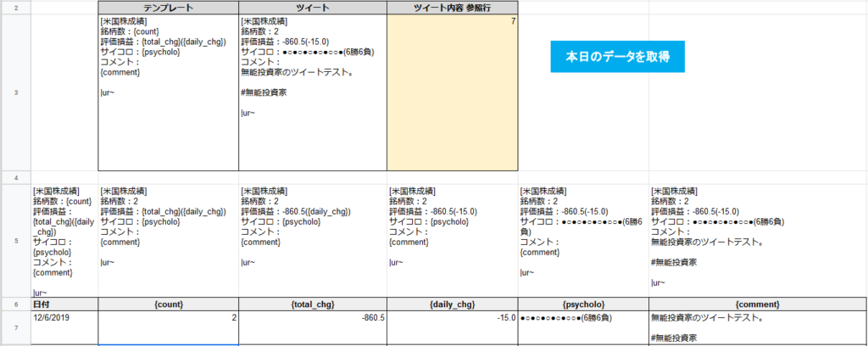This screenshot has height=346, width=868.
Task: Select the row 7 cell with value -15.0
Action: (x=453, y=327)
